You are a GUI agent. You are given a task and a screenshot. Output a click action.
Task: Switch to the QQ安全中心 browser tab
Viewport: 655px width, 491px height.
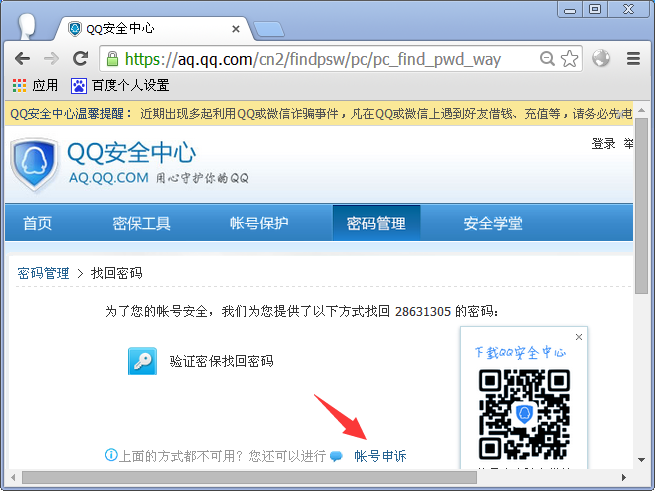154,29
